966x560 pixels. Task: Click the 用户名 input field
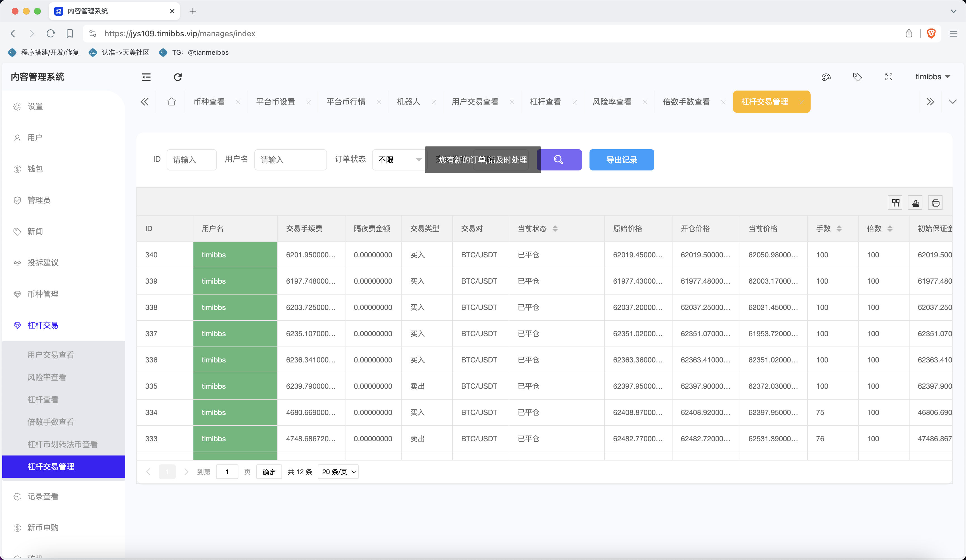[290, 160]
